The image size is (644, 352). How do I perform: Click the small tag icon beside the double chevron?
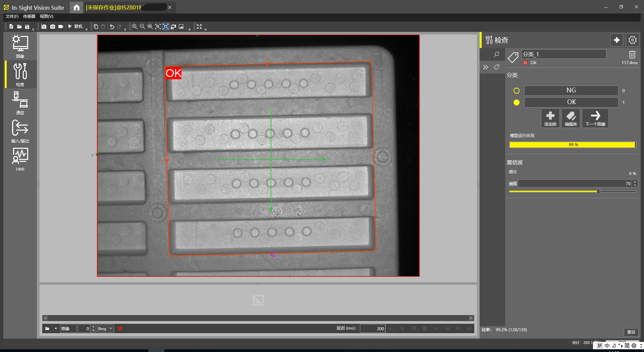coord(496,67)
